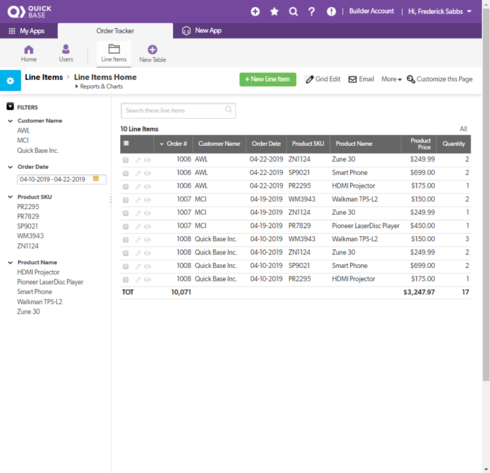Open the blue settings gear
Screen dimensions: 490x473
coord(10,80)
